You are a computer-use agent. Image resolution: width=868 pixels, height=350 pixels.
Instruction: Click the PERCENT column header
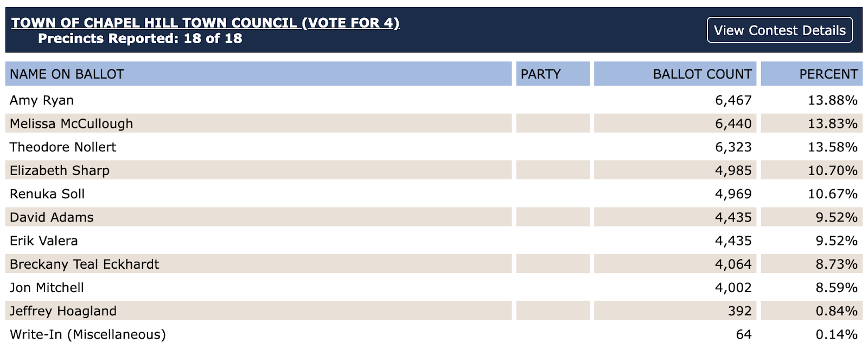(828, 74)
